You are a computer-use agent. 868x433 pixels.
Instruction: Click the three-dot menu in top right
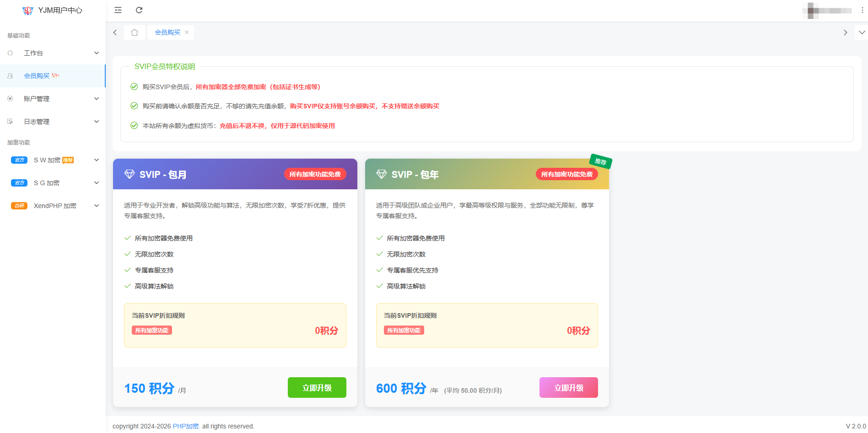pos(862,10)
